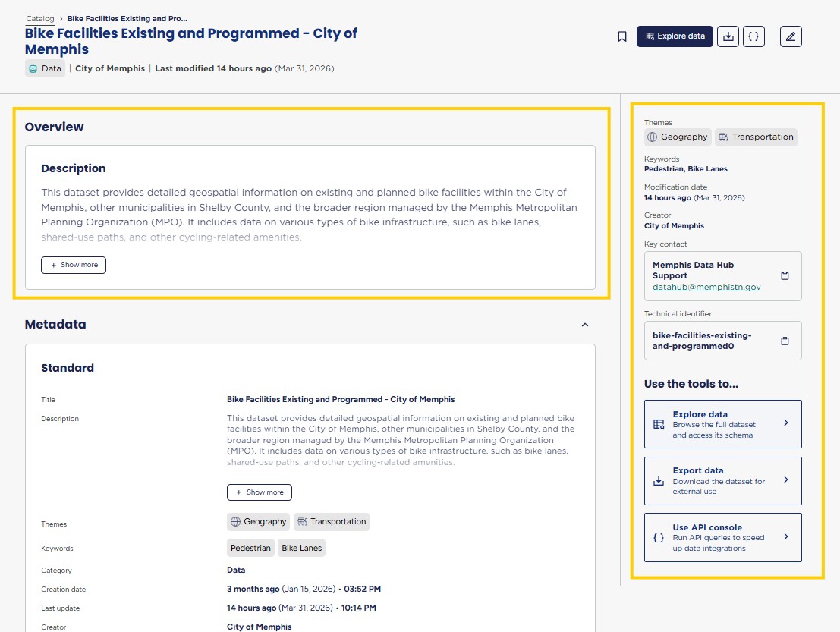Viewport: 840px width, 632px height.
Task: Click the download icon in the header
Action: tap(728, 36)
